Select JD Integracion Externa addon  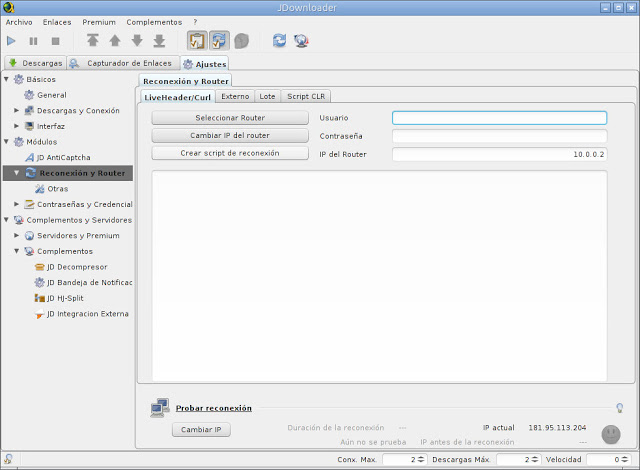[x=82, y=314]
